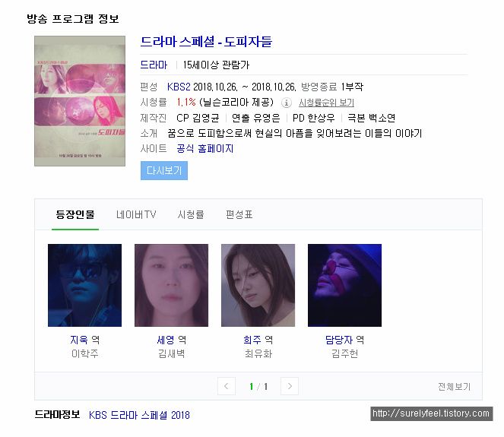Open the 도피자들 poster image
Viewport: 504px width, 437px height.
coord(80,101)
